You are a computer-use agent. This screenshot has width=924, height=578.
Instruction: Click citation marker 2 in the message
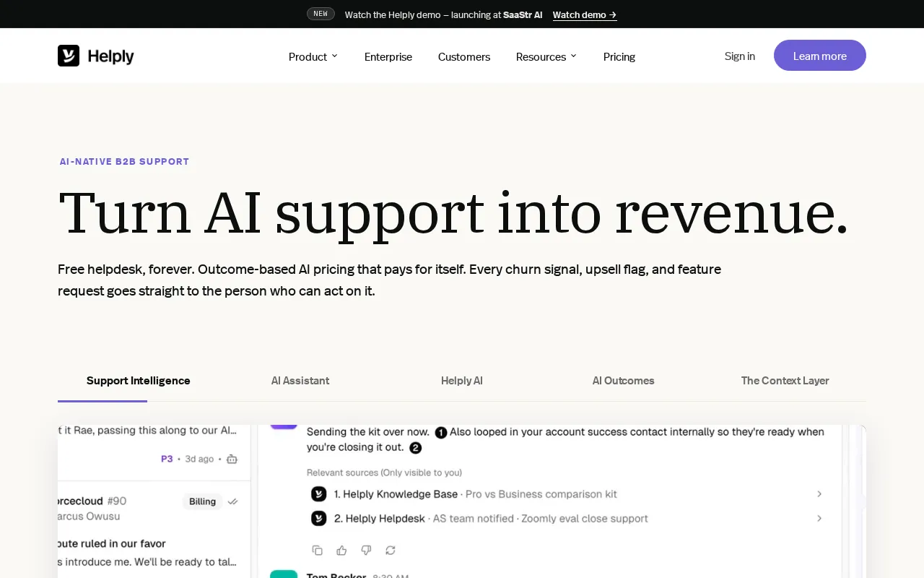pyautogui.click(x=415, y=448)
